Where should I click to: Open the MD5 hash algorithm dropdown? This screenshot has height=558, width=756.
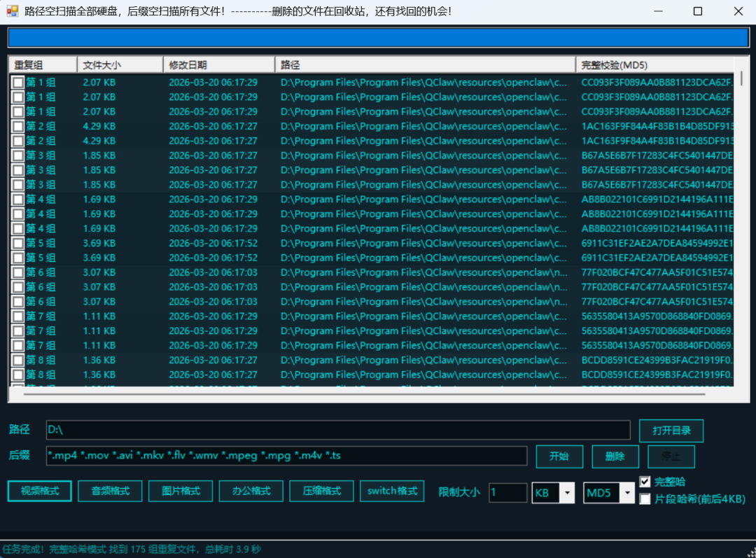point(626,493)
